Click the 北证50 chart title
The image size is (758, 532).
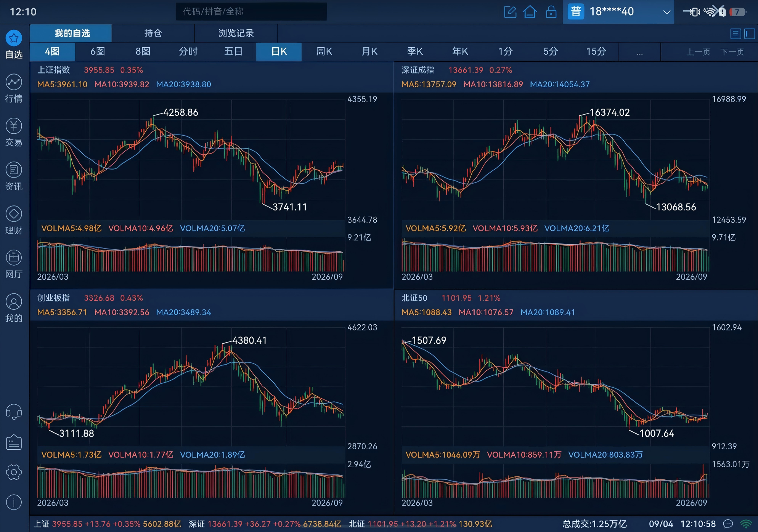click(x=414, y=298)
